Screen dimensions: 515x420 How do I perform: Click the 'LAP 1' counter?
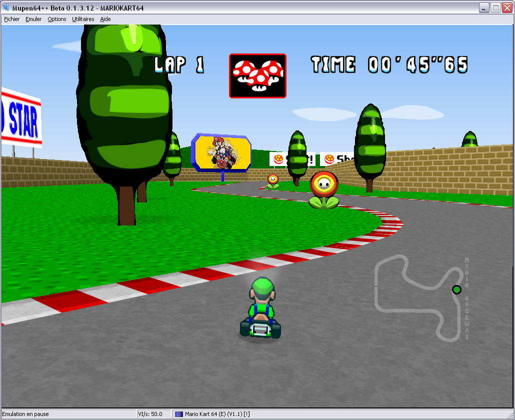[179, 64]
